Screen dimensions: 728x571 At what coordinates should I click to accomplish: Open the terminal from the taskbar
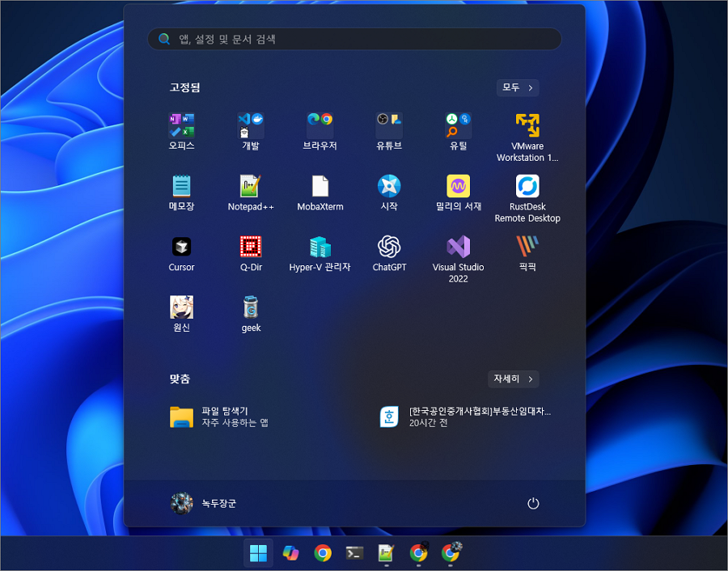pos(355,553)
